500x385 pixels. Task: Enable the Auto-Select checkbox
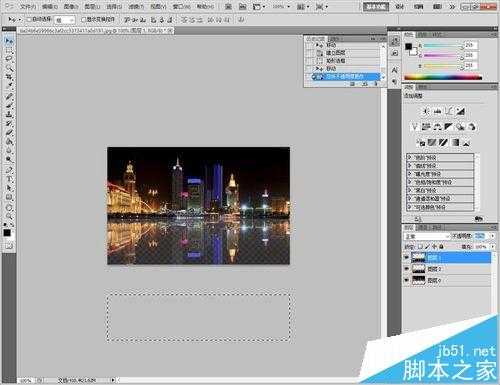[x=29, y=20]
